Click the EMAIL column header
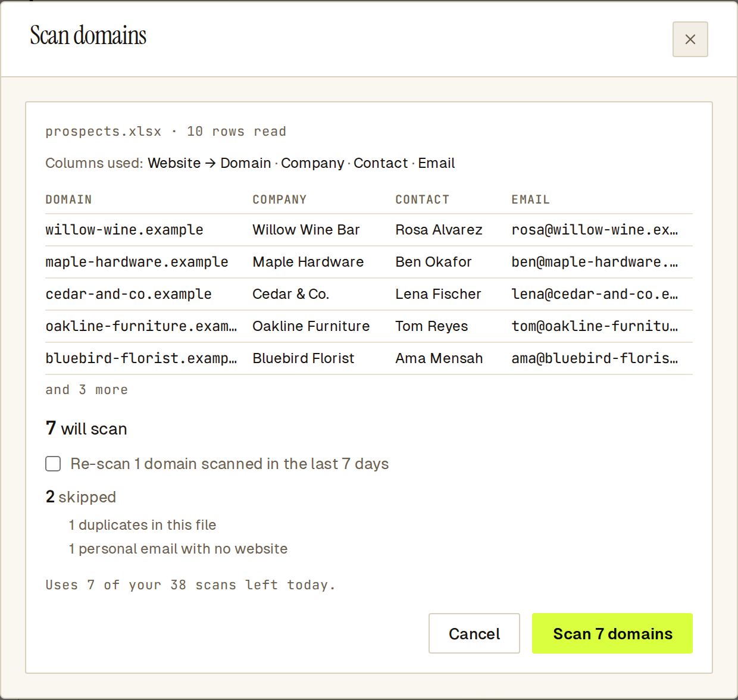The height and width of the screenshot is (700, 738). (x=530, y=199)
